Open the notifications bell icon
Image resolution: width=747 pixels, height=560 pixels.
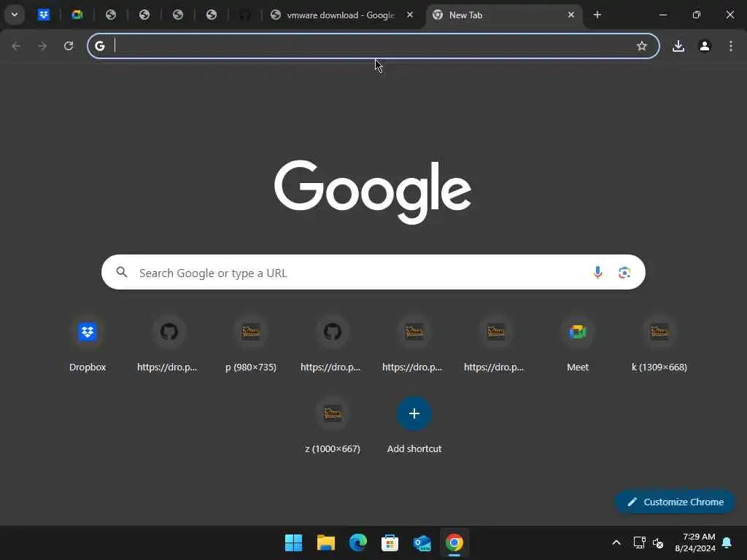(x=727, y=542)
